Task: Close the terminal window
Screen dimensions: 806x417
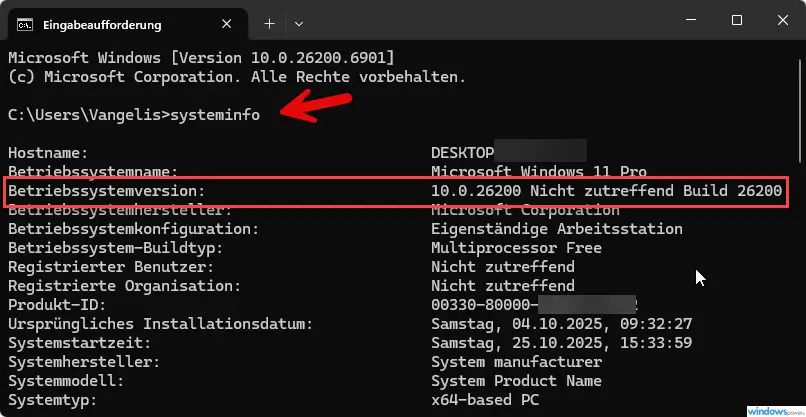Action: [x=782, y=20]
